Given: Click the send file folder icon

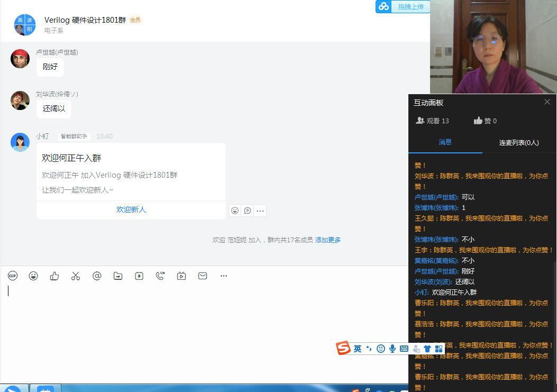Looking at the screenshot, I should 118,276.
